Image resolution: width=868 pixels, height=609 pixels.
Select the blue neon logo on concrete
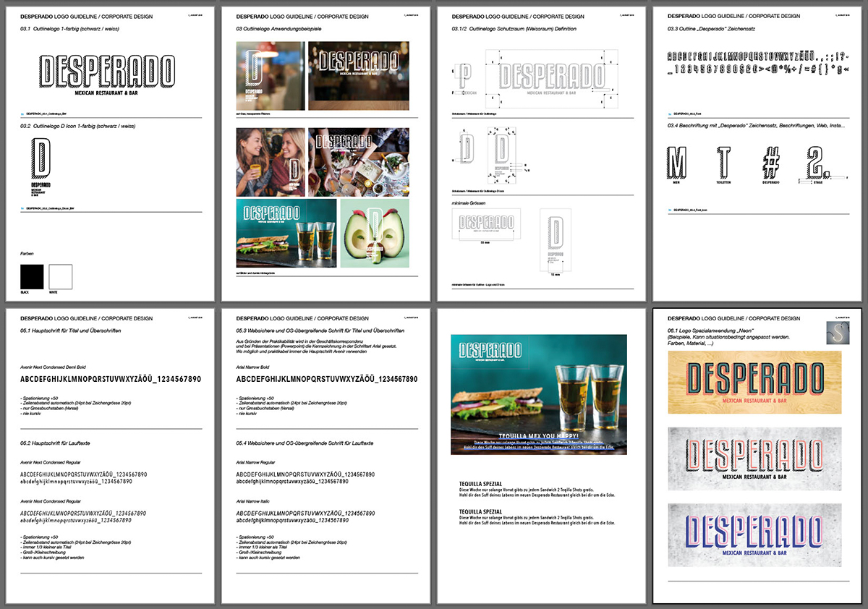pos(754,535)
